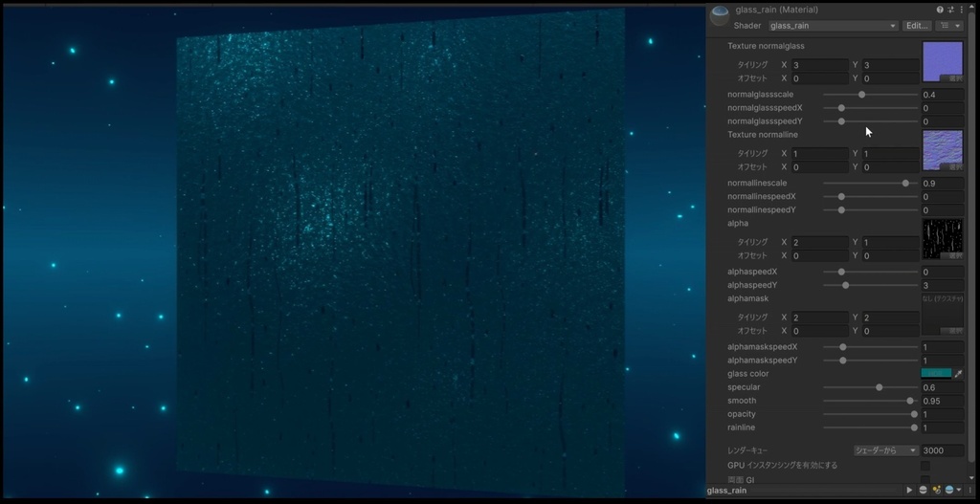Click the glass_rain (Material) title text
Image resolution: width=980 pixels, height=504 pixels.
(x=777, y=10)
